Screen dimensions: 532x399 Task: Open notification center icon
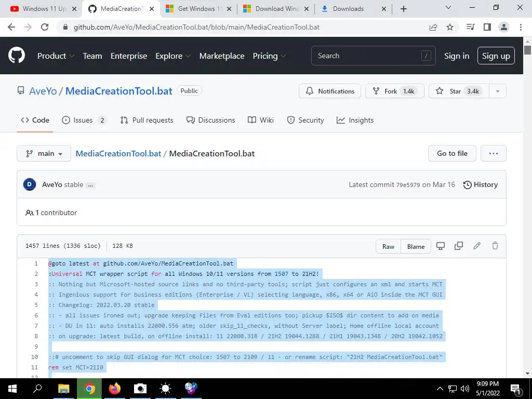516,389
